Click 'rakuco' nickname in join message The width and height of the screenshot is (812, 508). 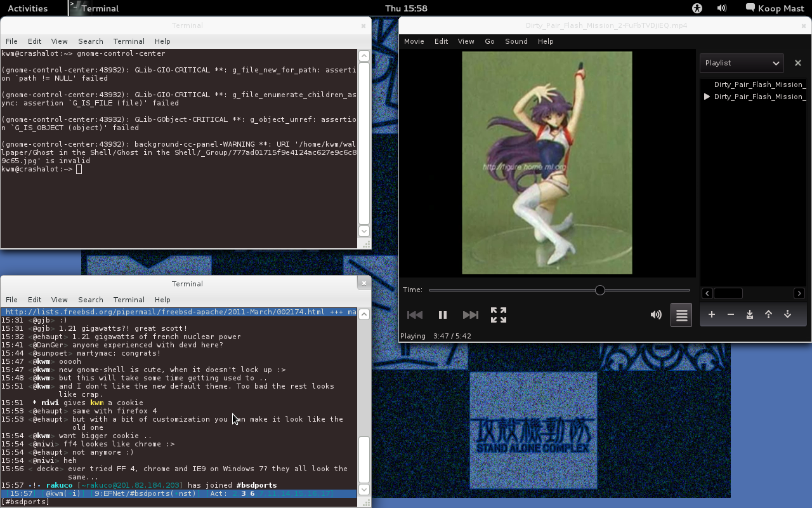point(59,485)
